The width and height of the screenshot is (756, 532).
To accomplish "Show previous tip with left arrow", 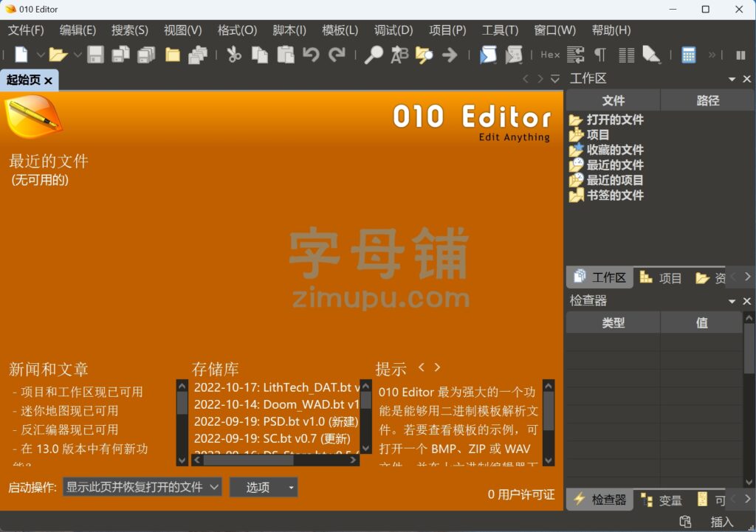I will coord(422,367).
